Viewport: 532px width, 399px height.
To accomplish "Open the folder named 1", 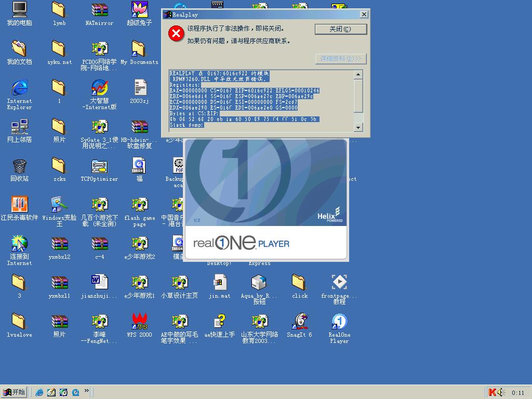I will tap(59, 87).
